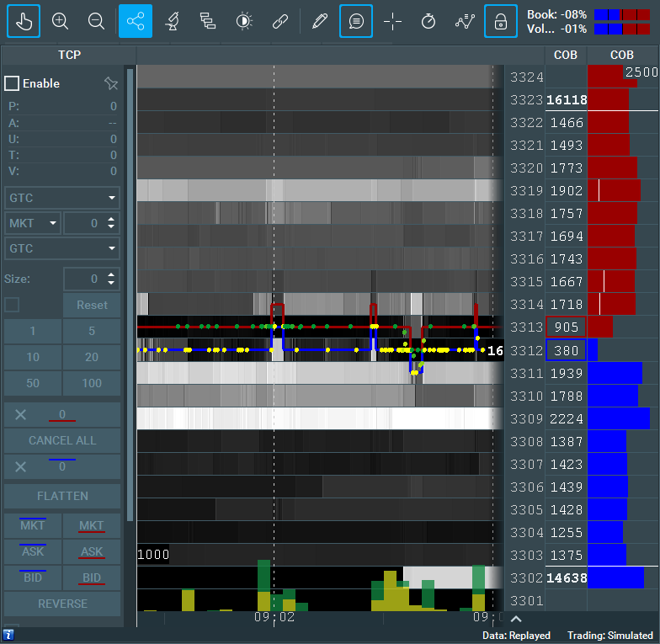
Task: Expand the bottom chevron under COB
Action: (x=516, y=619)
